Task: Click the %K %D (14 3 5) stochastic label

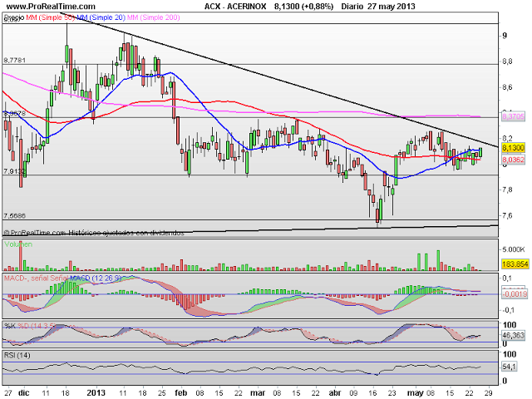Action: coord(29,326)
